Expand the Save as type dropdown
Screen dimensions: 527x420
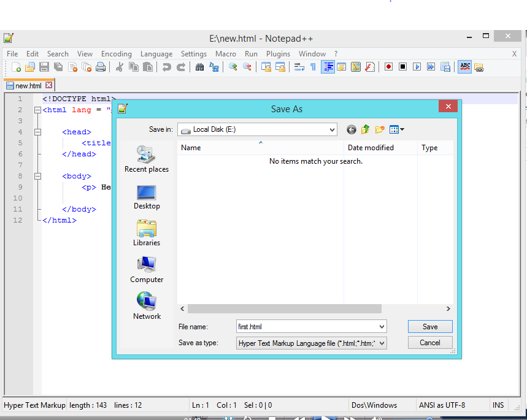pos(382,343)
